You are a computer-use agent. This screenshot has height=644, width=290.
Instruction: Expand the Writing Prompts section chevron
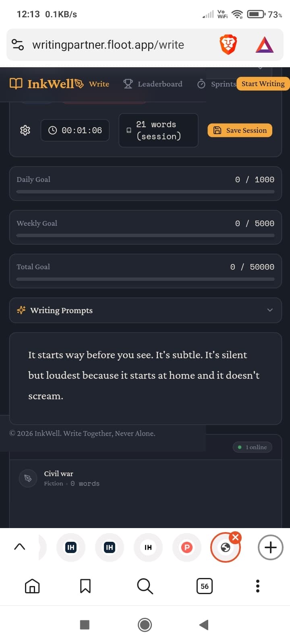click(x=270, y=310)
